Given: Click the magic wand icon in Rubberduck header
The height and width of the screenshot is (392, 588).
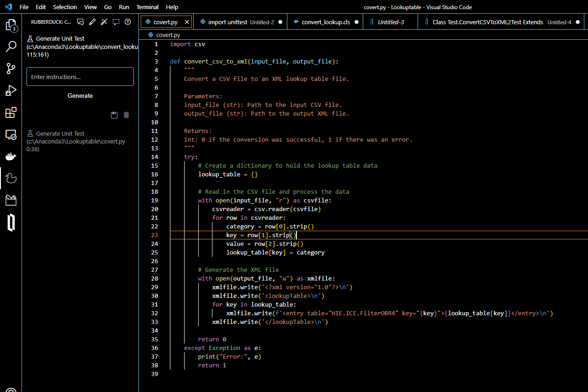Looking at the screenshot, I should coord(104,21).
